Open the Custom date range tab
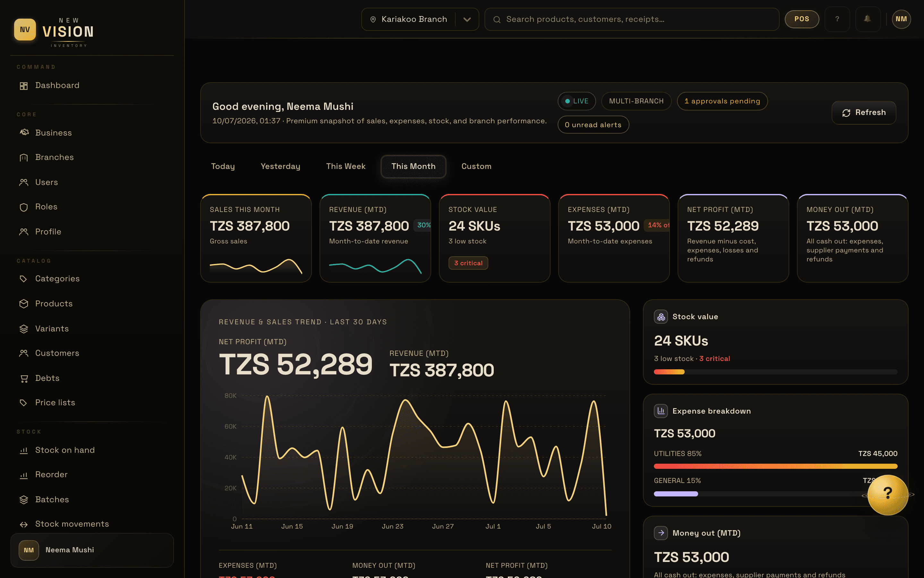The image size is (924, 578). [476, 166]
